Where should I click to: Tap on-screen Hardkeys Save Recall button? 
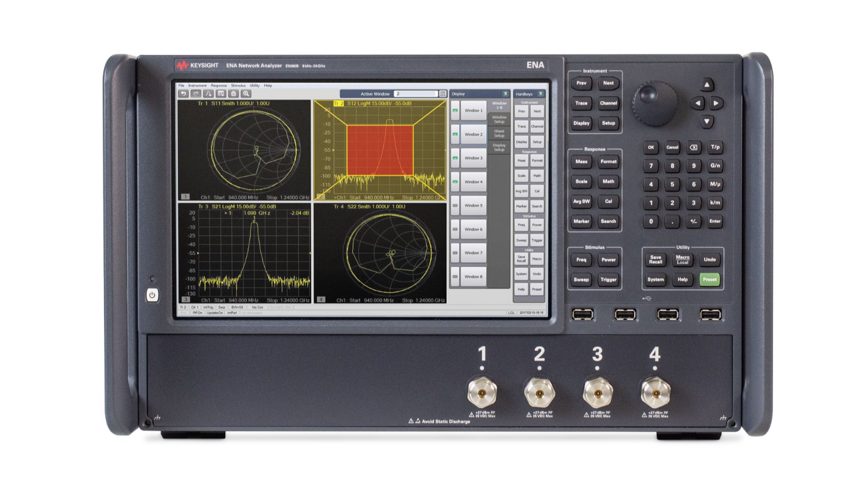click(521, 258)
